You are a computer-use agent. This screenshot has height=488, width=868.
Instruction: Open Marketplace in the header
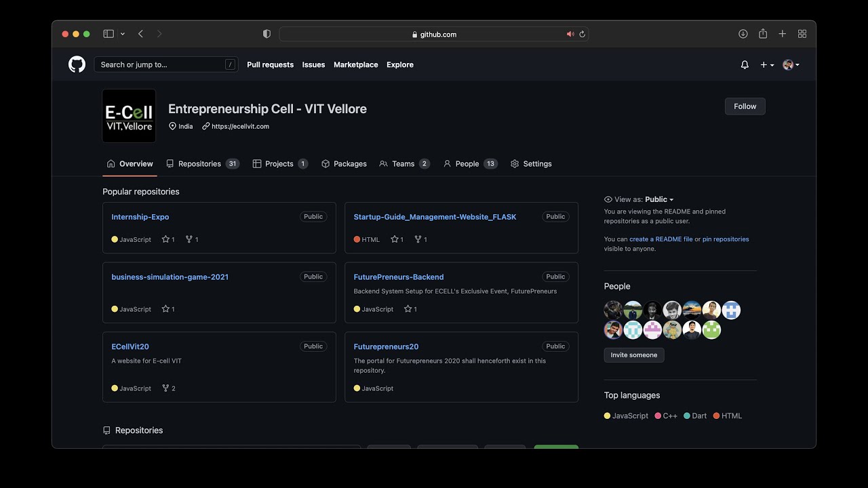pos(356,65)
